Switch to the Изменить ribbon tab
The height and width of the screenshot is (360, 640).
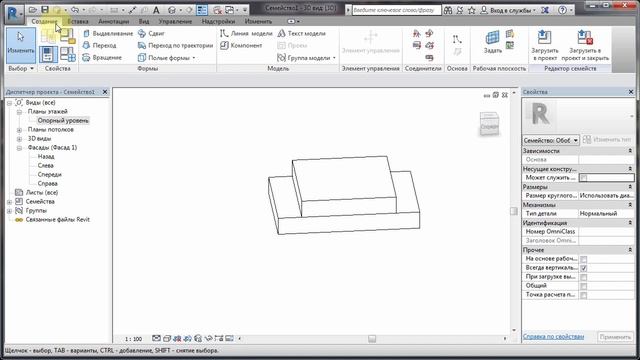pyautogui.click(x=258, y=21)
